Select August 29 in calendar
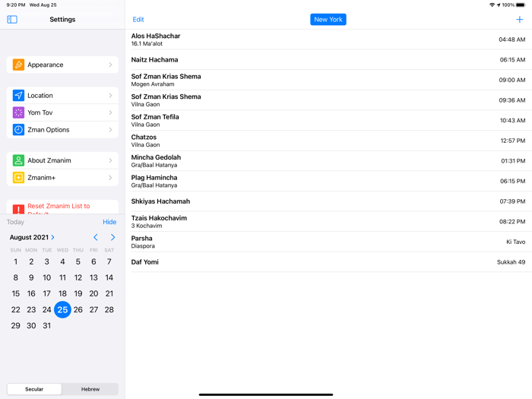Viewport: 532px width, 399px height. tap(16, 325)
